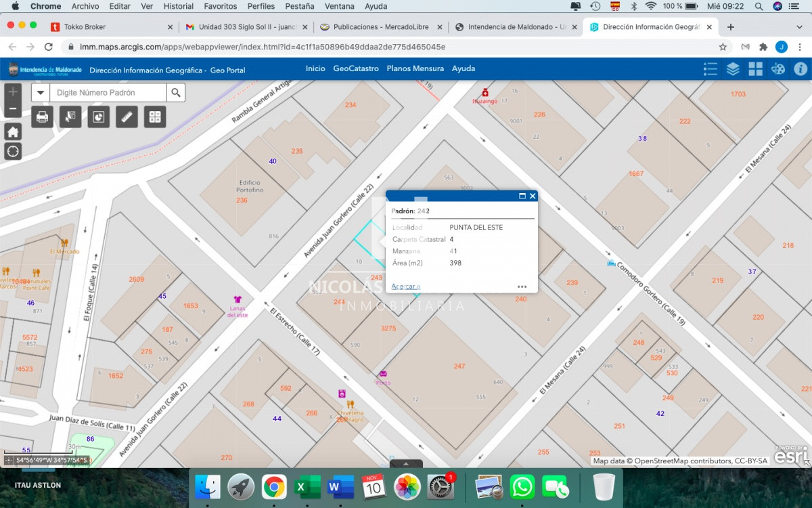
Task: Click the search magnifier button
Action: [x=176, y=93]
